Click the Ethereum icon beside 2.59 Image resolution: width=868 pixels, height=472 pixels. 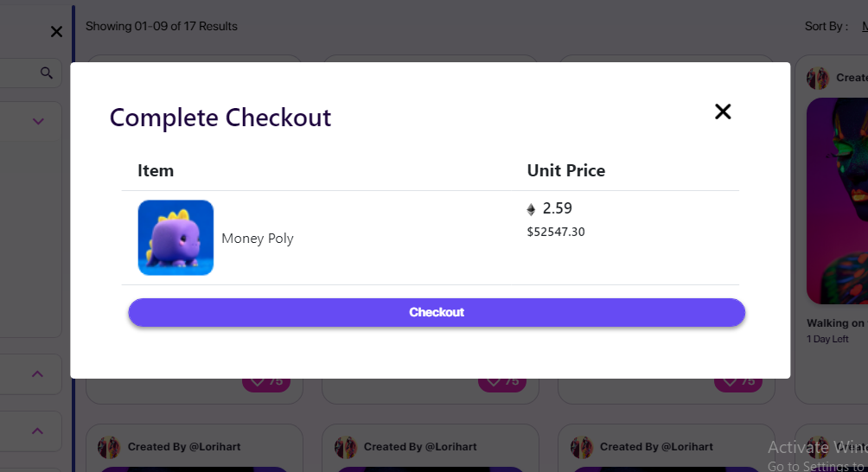(531, 209)
